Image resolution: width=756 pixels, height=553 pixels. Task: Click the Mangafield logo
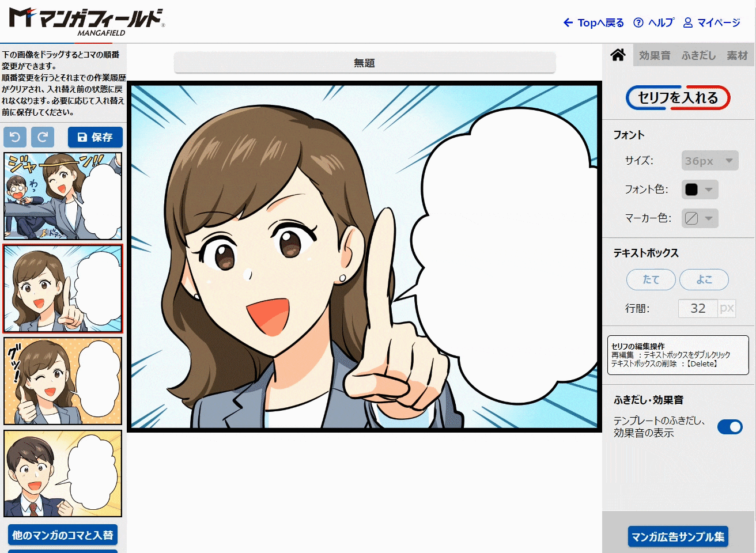click(87, 21)
